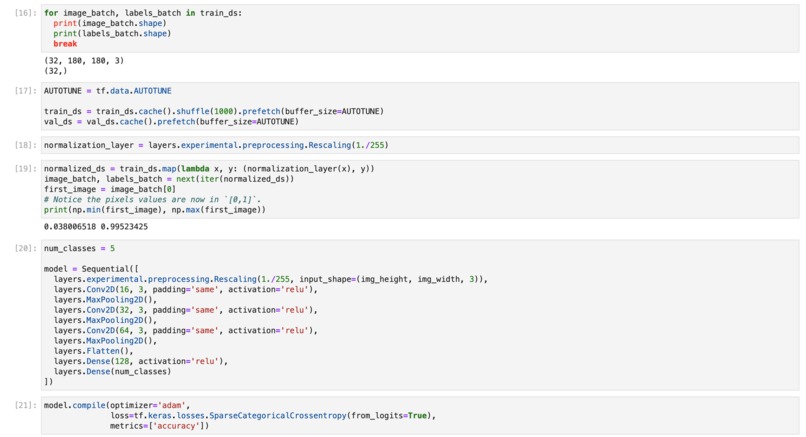Image resolution: width=806 pixels, height=437 pixels.
Task: Click the line print(image_batch.shape)
Action: pos(109,23)
